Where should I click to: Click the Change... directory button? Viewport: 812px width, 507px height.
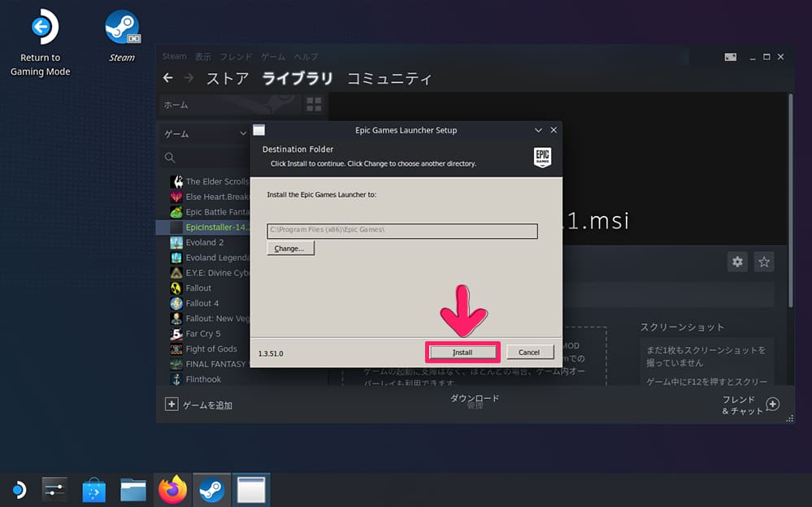click(x=290, y=249)
